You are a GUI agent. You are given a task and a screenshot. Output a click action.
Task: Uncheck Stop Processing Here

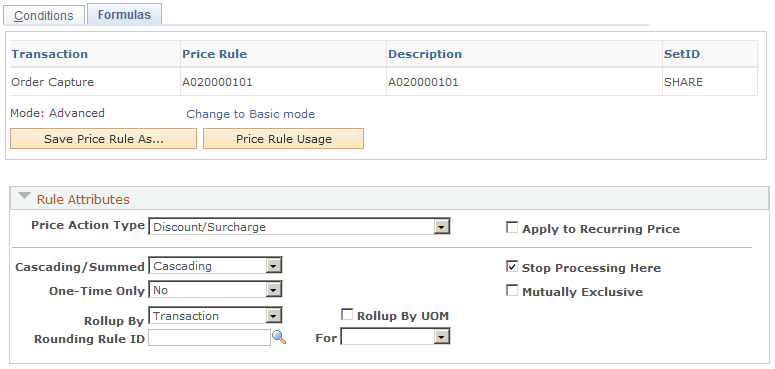(512, 267)
